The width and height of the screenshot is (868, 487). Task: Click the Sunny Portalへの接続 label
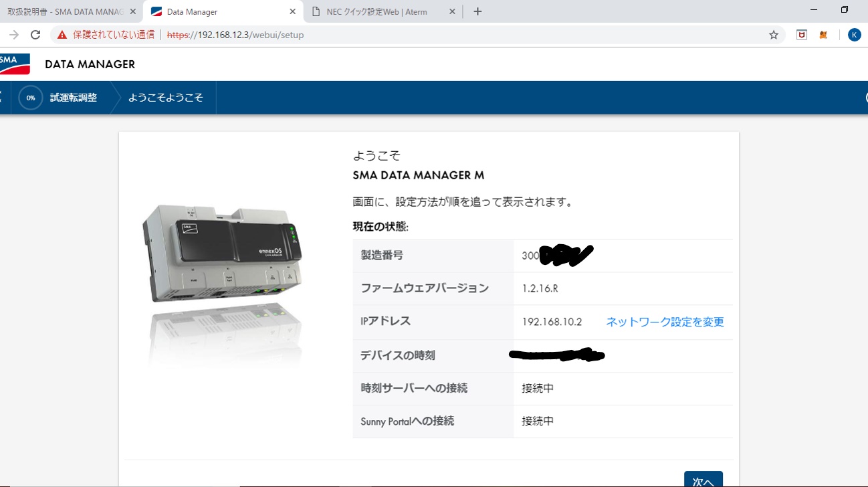407,421
